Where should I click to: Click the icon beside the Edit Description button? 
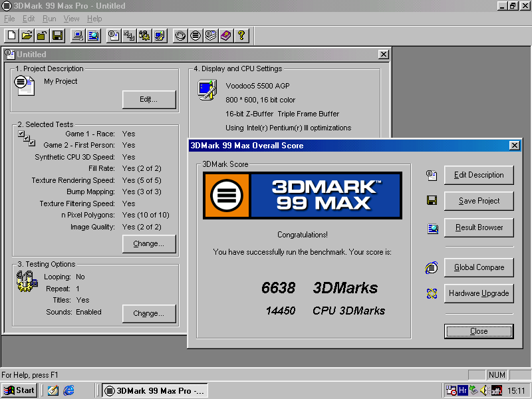coord(432,176)
